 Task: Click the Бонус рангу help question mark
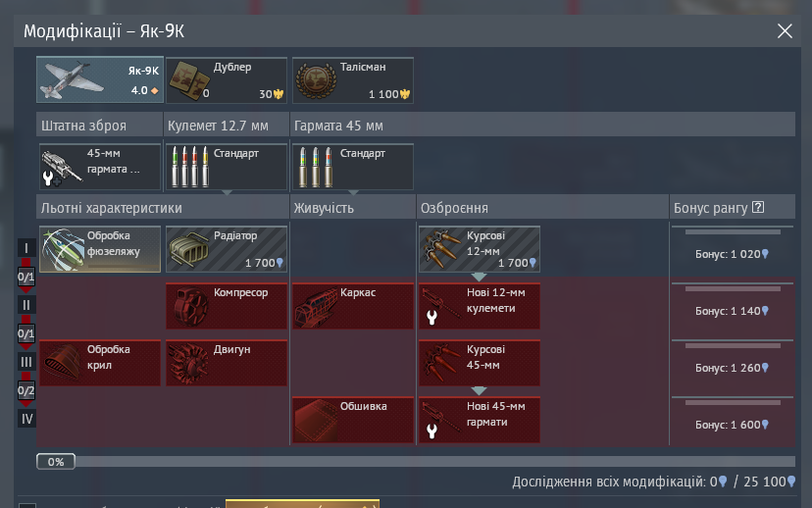pos(758,207)
